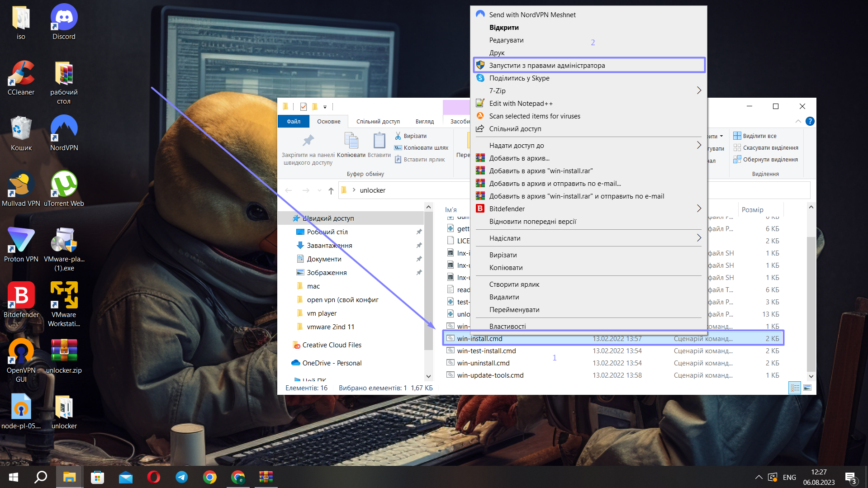Screen dimensions: 868x488
Task: Switch to large icons view in status bar
Action: [x=807, y=388]
